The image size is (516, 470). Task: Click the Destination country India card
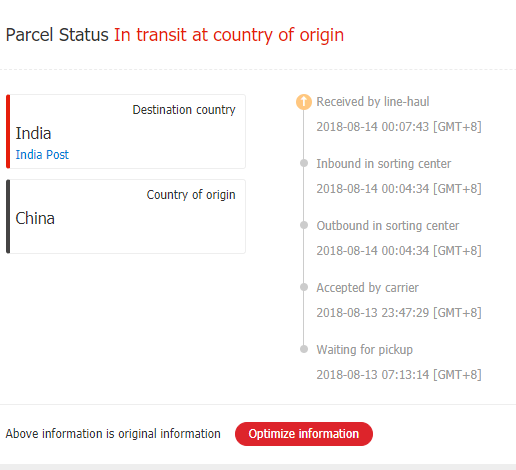coord(126,131)
